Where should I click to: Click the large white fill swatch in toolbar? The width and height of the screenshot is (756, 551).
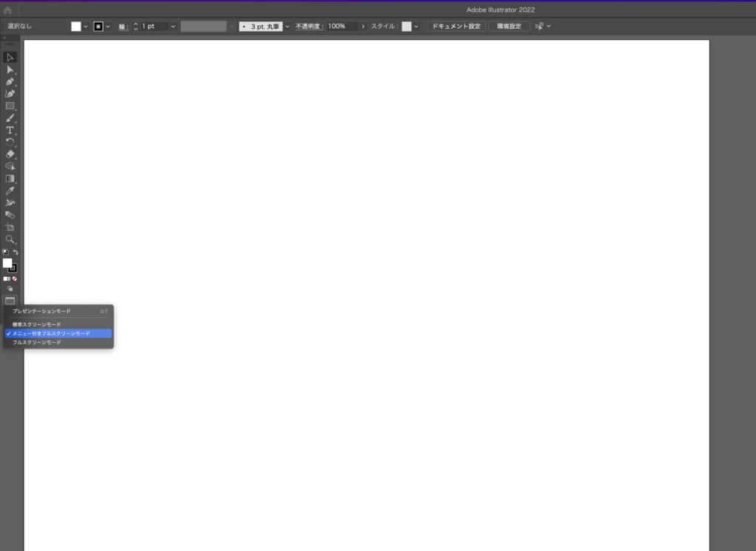(7, 263)
